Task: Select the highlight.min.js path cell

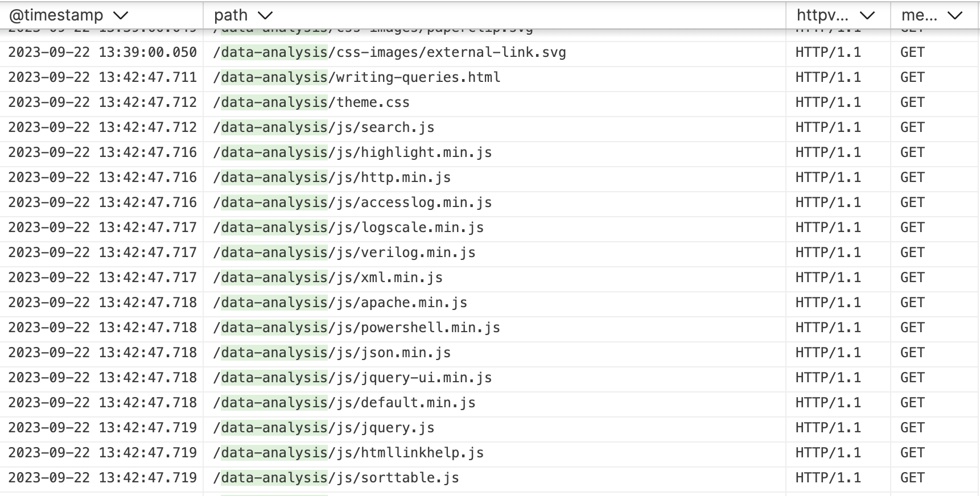Action: coord(352,152)
